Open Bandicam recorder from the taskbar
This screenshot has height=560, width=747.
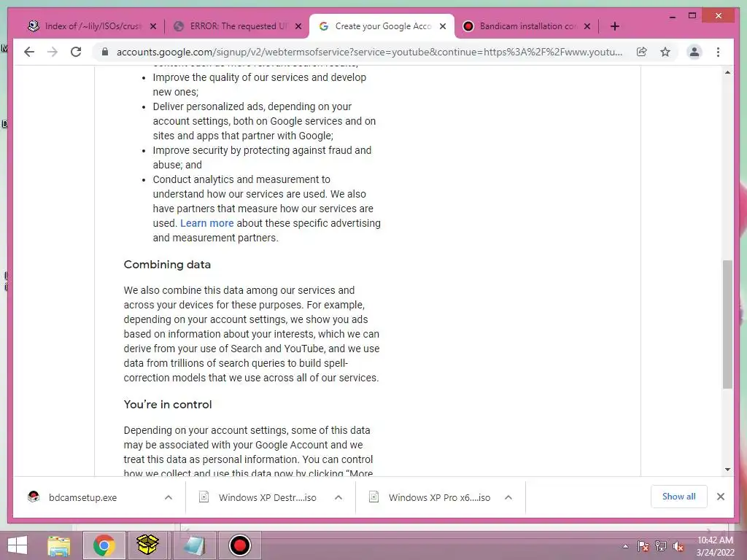tap(239, 545)
